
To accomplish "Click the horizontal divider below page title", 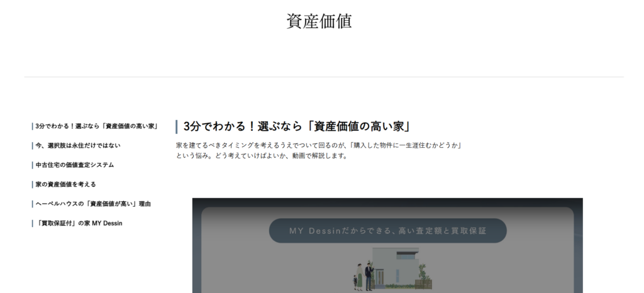I will click(323, 77).
